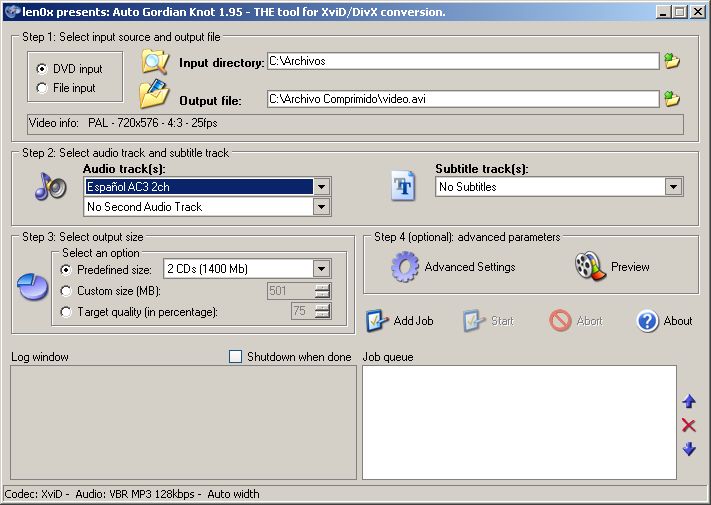711x505 pixels.
Task: Click the pie chart output size icon
Action: coord(33,286)
